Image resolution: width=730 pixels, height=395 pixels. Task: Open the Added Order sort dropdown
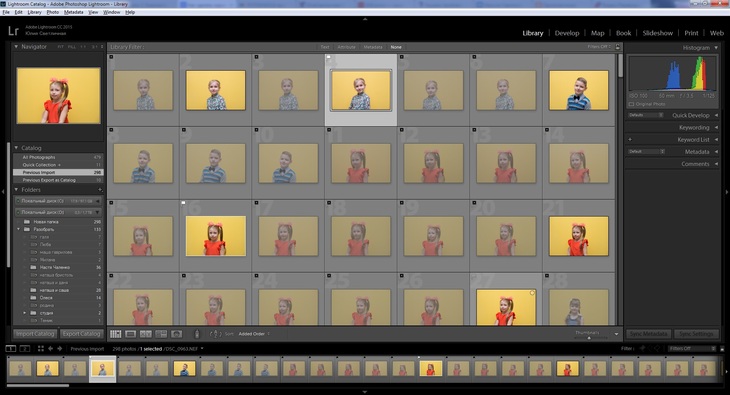pos(254,334)
